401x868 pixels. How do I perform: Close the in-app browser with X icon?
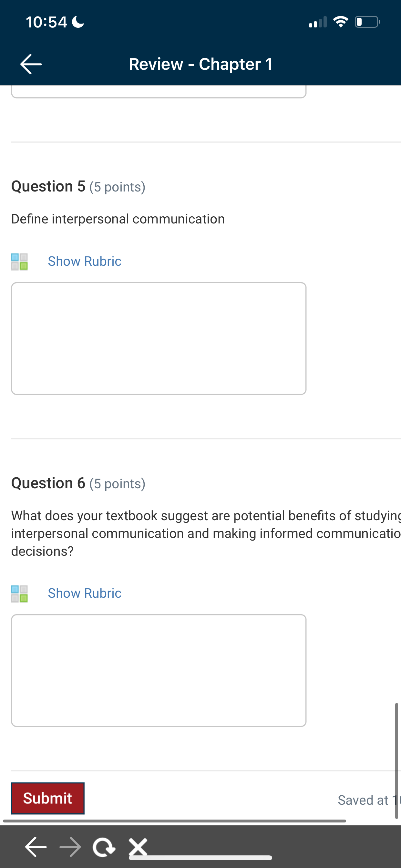(138, 846)
